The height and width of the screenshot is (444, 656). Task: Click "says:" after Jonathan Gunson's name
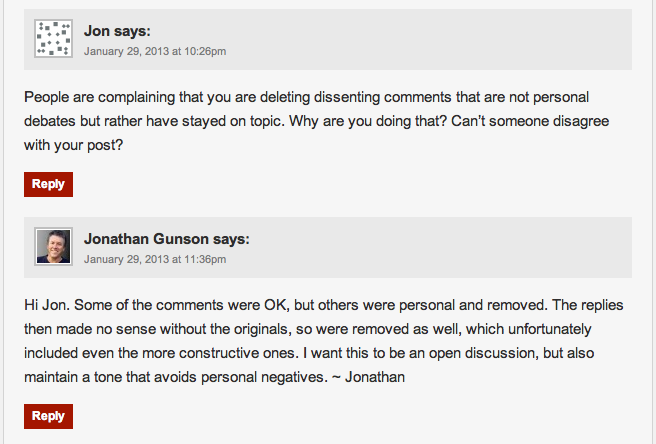point(231,239)
